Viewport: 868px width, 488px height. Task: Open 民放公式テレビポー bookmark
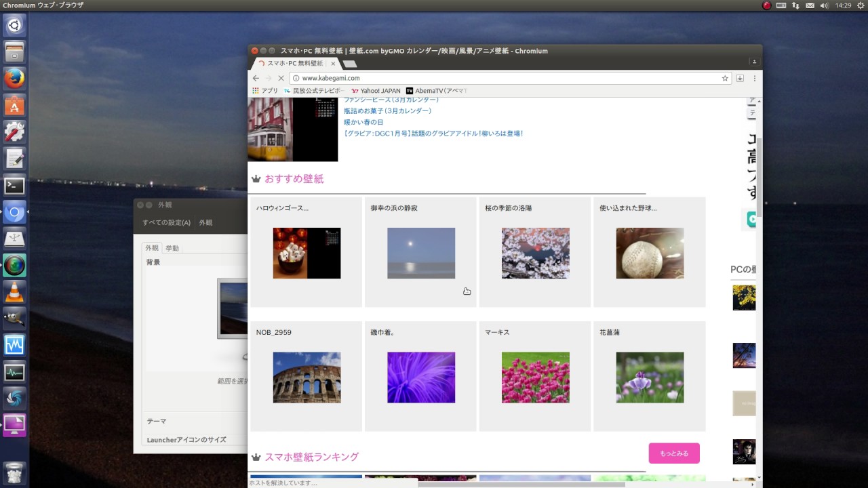click(315, 91)
